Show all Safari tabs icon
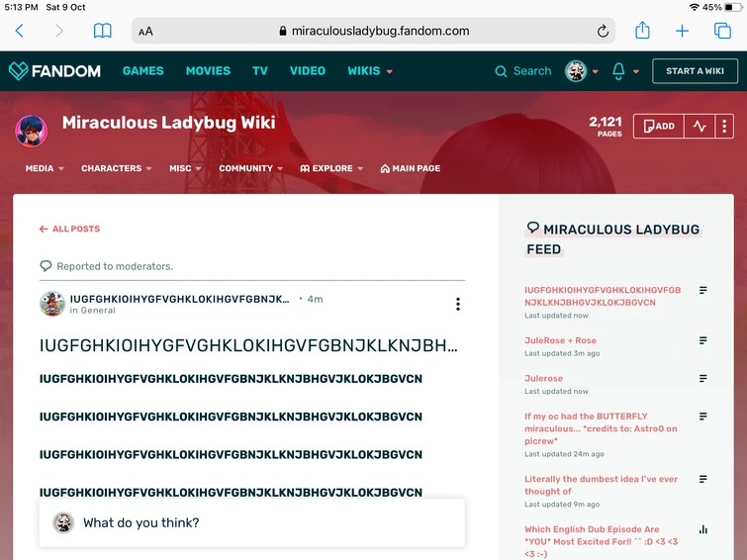 point(722,31)
